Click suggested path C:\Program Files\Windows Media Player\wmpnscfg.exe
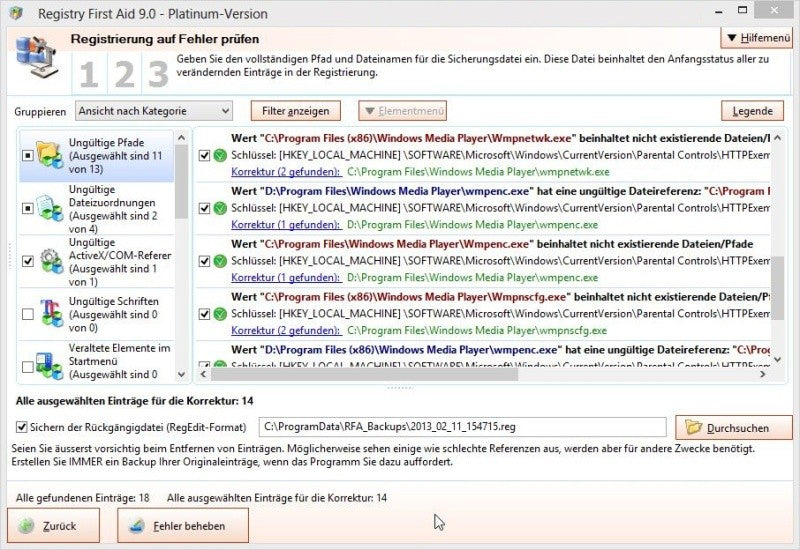This screenshot has height=550, width=800. point(477,331)
